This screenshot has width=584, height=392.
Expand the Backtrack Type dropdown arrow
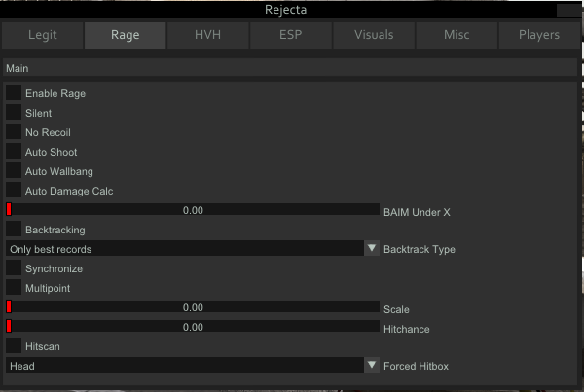(x=372, y=249)
